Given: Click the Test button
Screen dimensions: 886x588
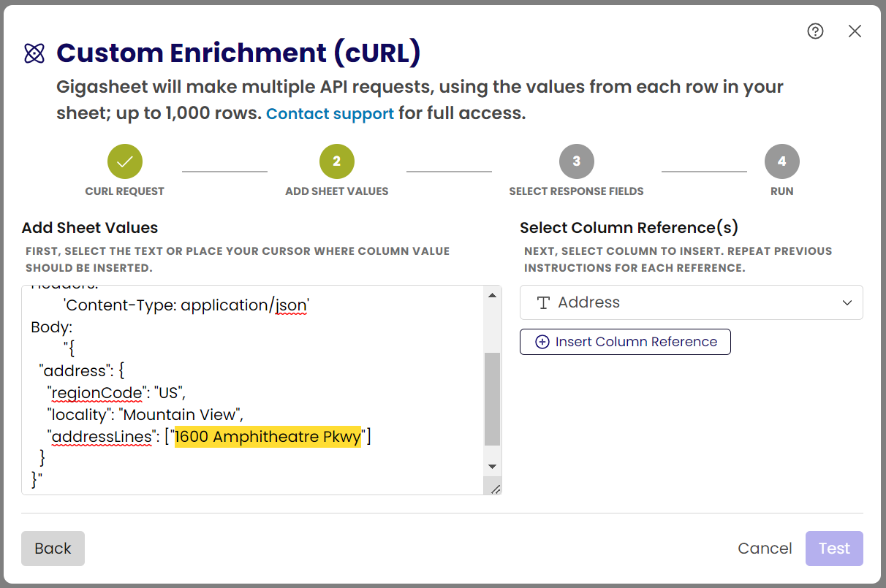Looking at the screenshot, I should 834,549.
